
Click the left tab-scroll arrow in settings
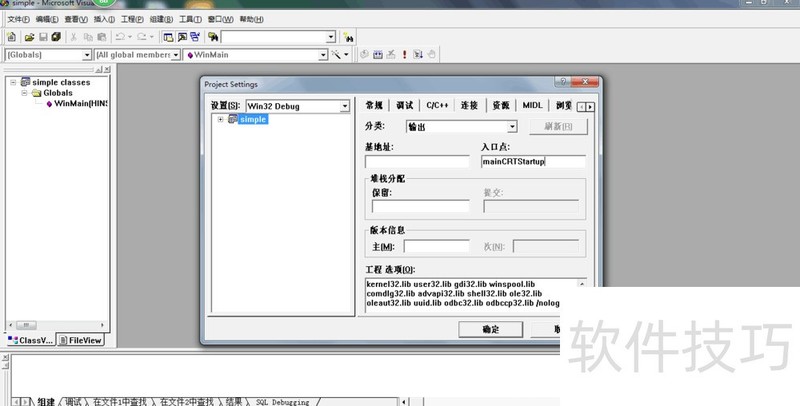coord(582,107)
